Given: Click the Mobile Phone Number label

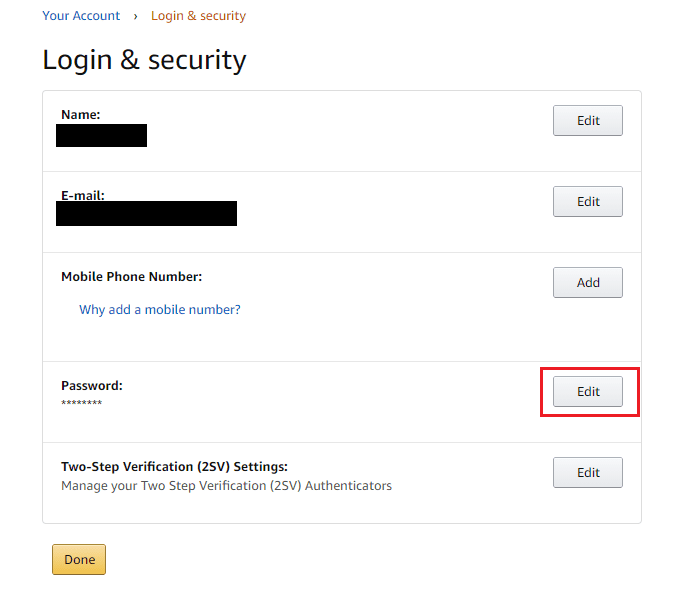Looking at the screenshot, I should [x=131, y=277].
